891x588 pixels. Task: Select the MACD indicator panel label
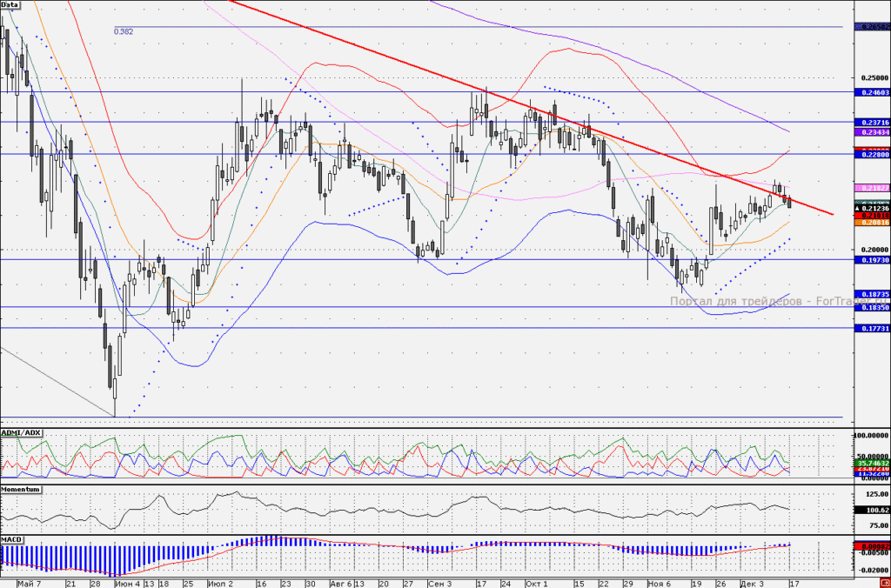[11, 538]
